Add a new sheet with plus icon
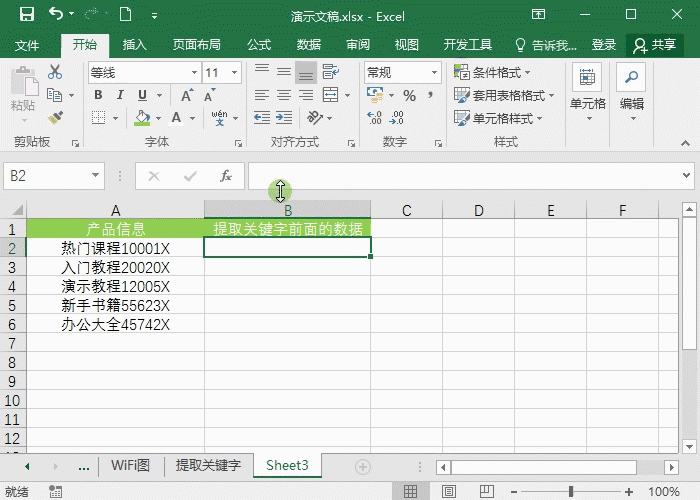 tap(362, 467)
